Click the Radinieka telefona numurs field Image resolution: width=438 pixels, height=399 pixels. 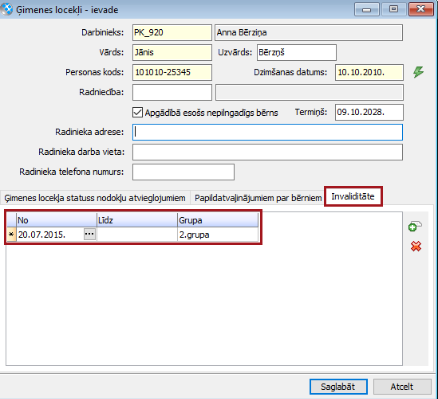(183, 172)
